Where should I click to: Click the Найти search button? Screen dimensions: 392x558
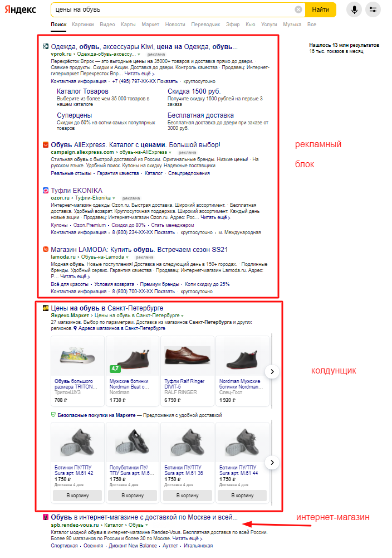click(x=321, y=9)
